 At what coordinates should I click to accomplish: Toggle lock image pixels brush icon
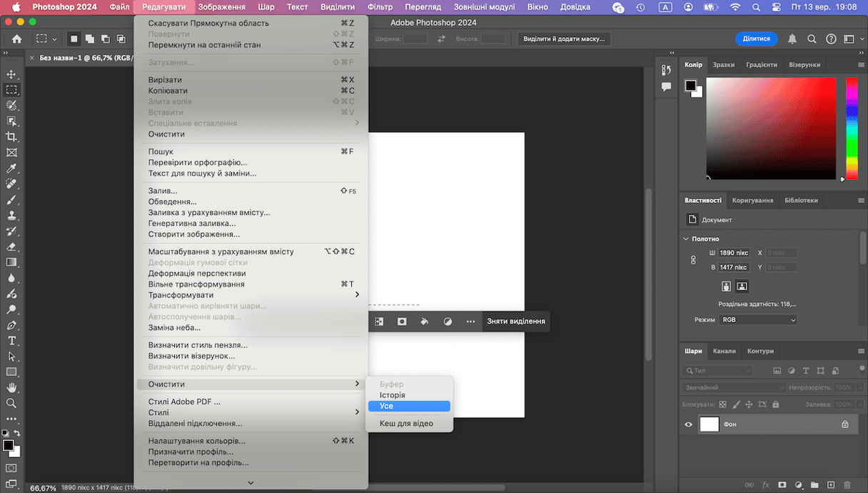point(735,404)
